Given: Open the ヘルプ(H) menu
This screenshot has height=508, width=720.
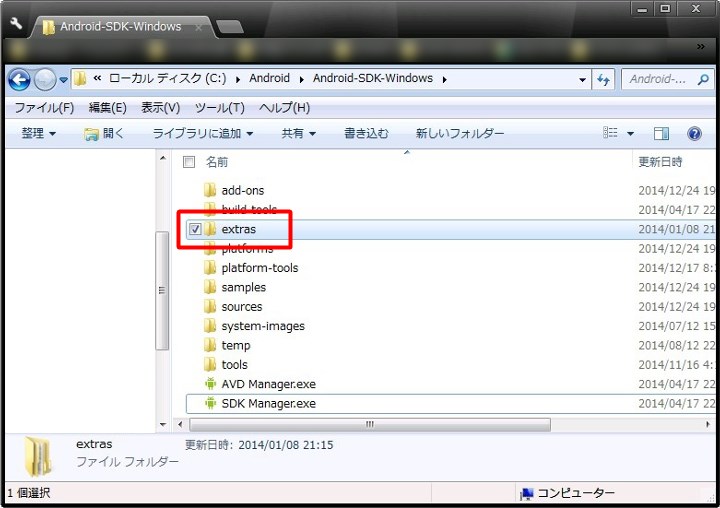Looking at the screenshot, I should pyautogui.click(x=284, y=107).
